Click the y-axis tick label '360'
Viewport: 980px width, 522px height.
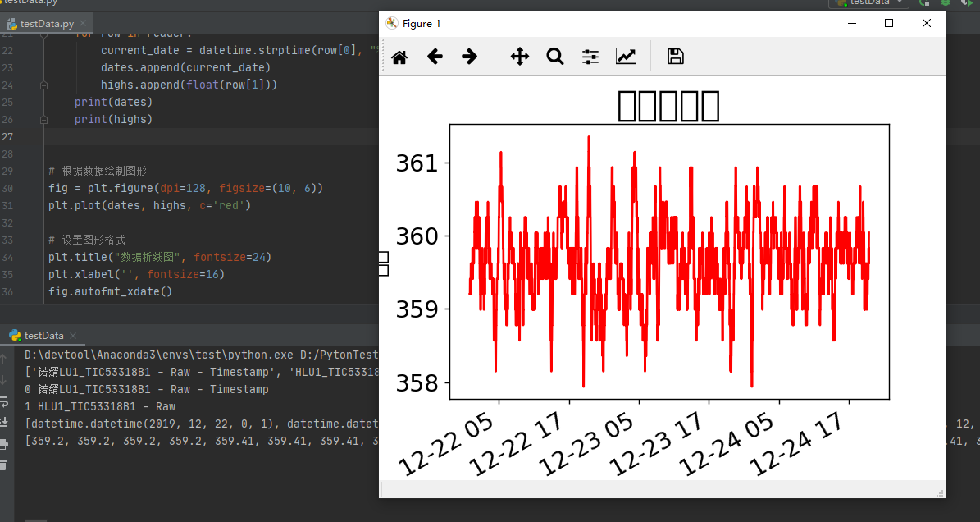point(417,236)
